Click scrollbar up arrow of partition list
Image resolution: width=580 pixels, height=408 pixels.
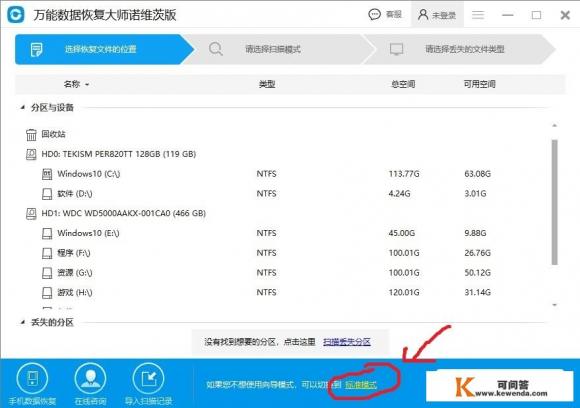tap(554, 126)
